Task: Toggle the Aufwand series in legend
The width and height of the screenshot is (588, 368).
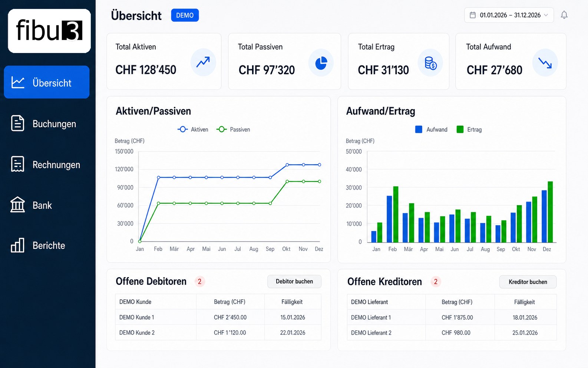Action: (431, 129)
